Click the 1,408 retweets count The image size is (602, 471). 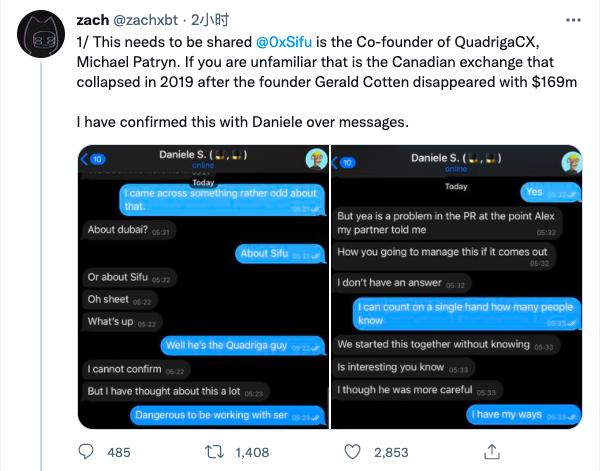[x=252, y=452]
